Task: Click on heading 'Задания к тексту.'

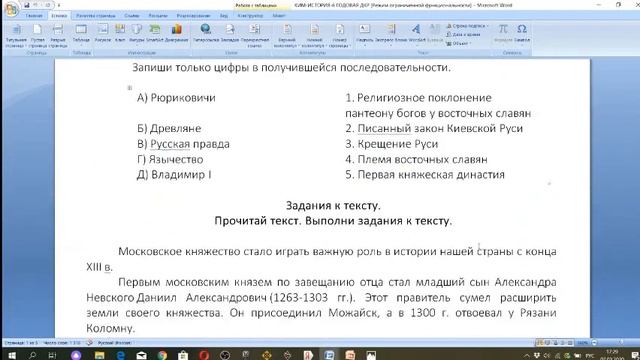Action: (333, 205)
